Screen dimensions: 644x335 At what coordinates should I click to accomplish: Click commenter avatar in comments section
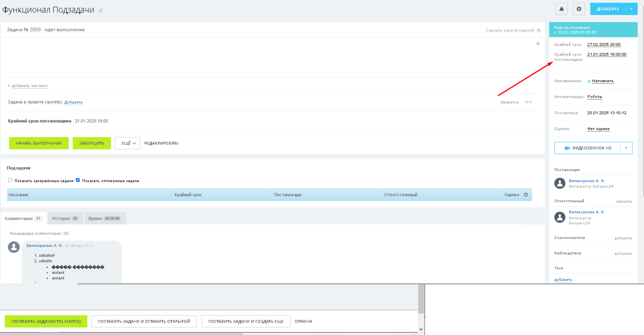tap(14, 247)
